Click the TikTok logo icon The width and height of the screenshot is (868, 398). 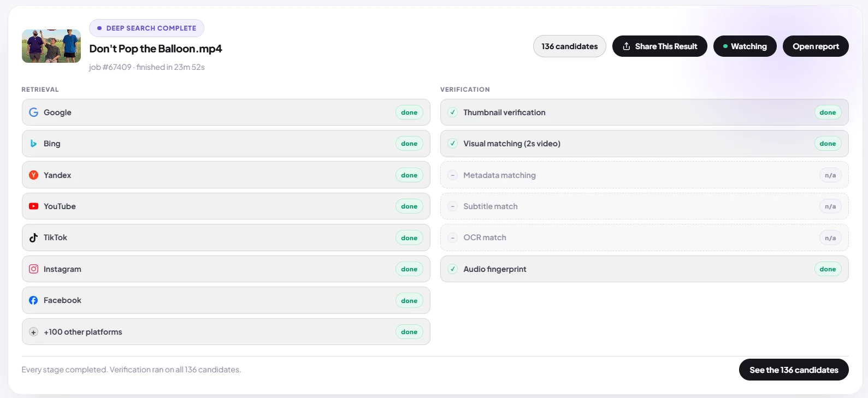coord(33,237)
